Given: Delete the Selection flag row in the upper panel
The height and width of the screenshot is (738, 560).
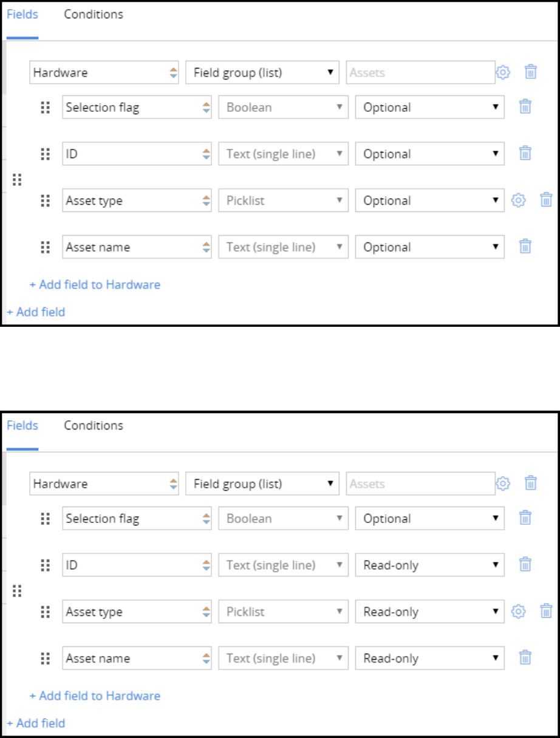Looking at the screenshot, I should pos(525,108).
